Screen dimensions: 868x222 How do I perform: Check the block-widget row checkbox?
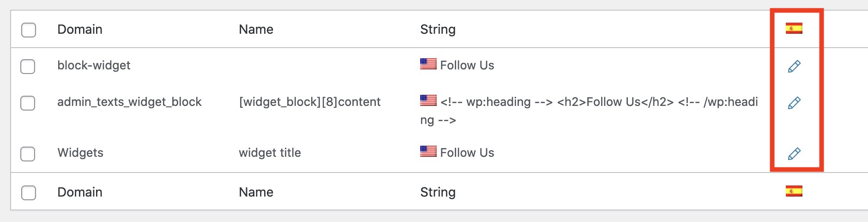pos(28,66)
